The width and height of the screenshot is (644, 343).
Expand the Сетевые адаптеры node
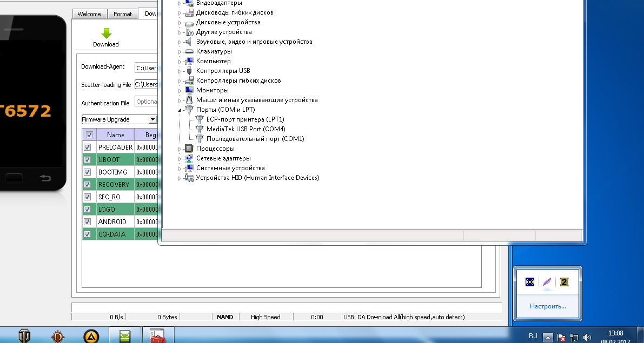[180, 159]
